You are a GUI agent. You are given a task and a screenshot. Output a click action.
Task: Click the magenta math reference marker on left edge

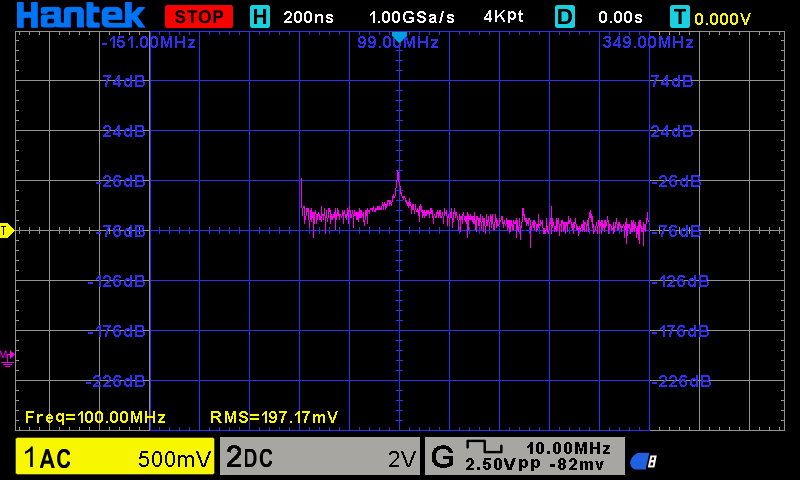pos(7,356)
